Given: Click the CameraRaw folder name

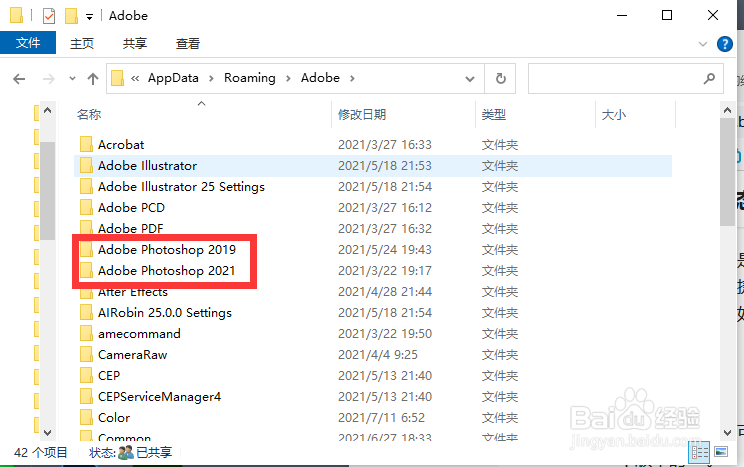Looking at the screenshot, I should point(132,355).
